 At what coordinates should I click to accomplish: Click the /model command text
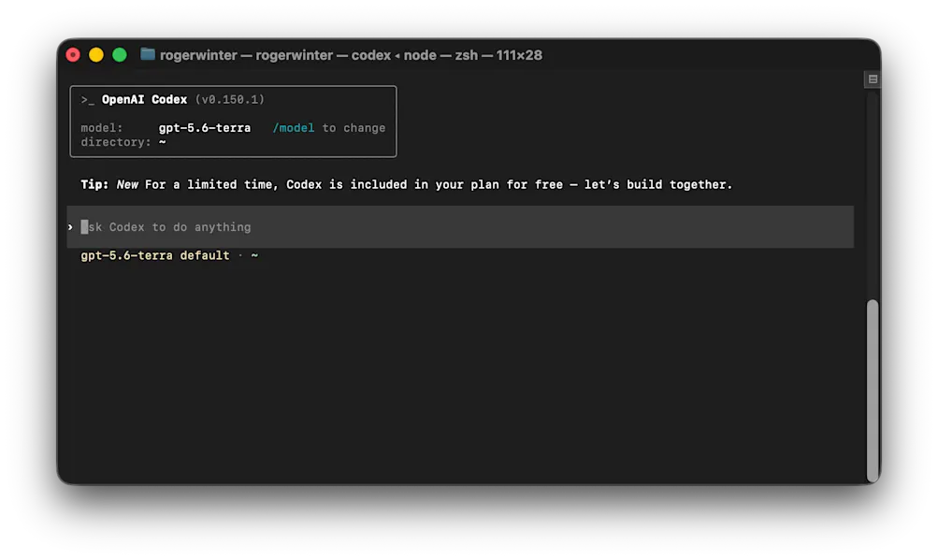(293, 128)
